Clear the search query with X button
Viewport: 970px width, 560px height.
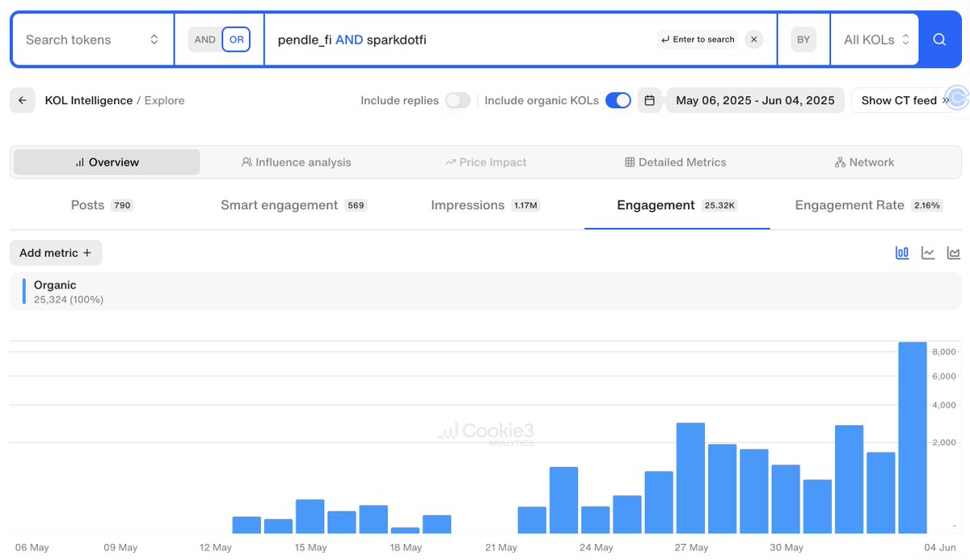tap(753, 40)
